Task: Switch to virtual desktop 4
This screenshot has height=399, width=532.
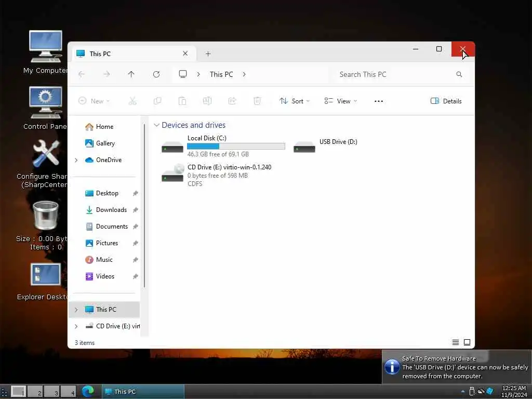Action: [x=68, y=392]
